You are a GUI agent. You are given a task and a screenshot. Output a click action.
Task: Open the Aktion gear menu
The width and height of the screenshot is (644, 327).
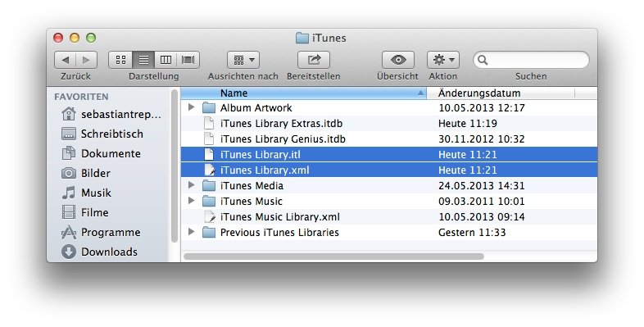(443, 60)
